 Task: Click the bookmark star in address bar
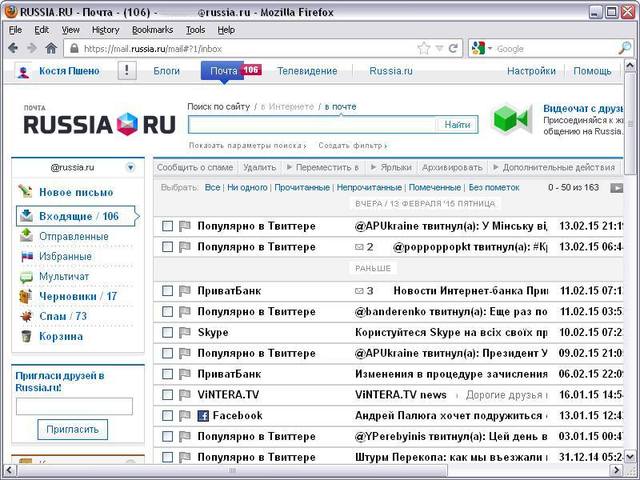pyautogui.click(x=424, y=48)
